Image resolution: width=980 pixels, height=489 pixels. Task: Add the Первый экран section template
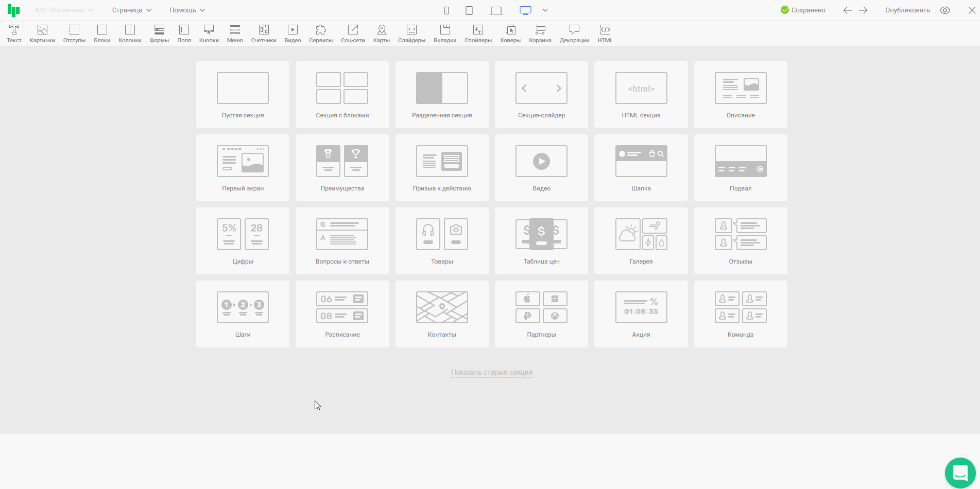coord(243,168)
